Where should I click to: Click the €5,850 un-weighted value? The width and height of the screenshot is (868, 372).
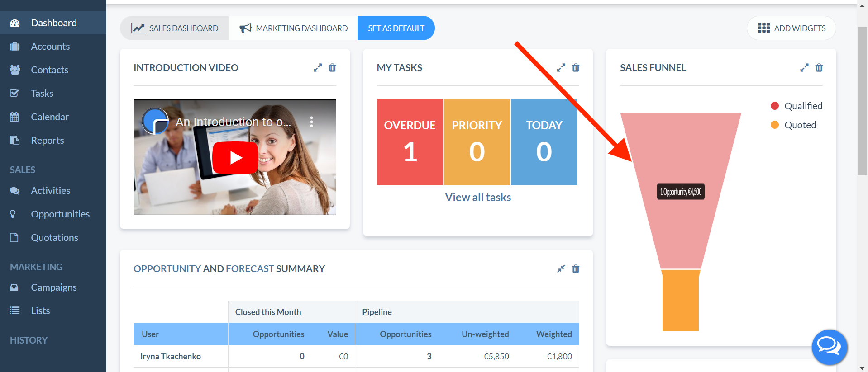pyautogui.click(x=496, y=356)
